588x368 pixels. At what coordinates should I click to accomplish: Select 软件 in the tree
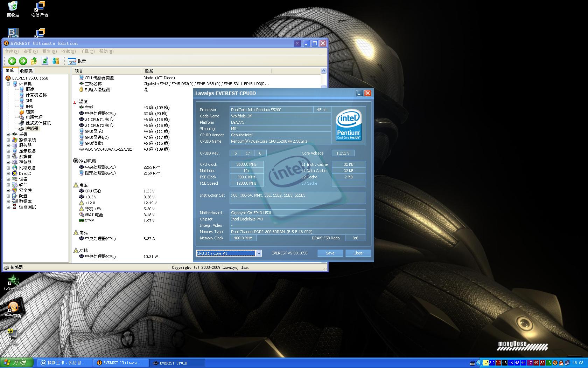[23, 185]
